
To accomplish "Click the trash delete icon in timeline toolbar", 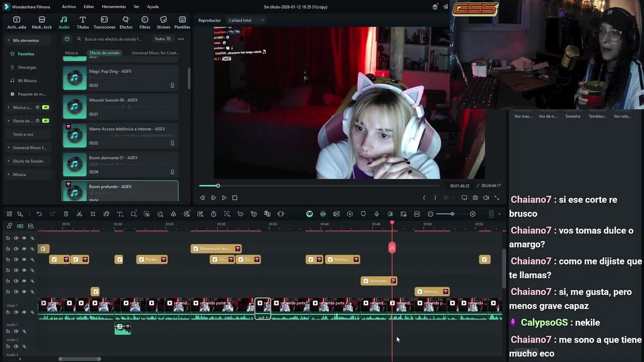I will tap(66, 214).
